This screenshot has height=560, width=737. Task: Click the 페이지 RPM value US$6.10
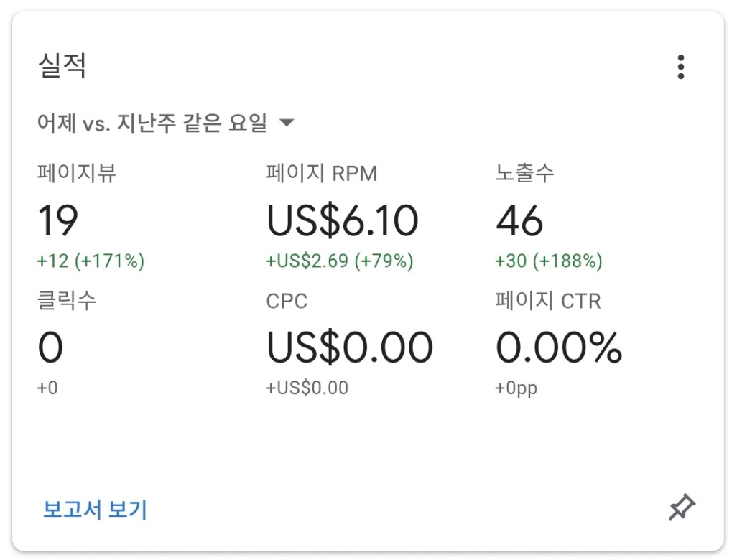(342, 220)
